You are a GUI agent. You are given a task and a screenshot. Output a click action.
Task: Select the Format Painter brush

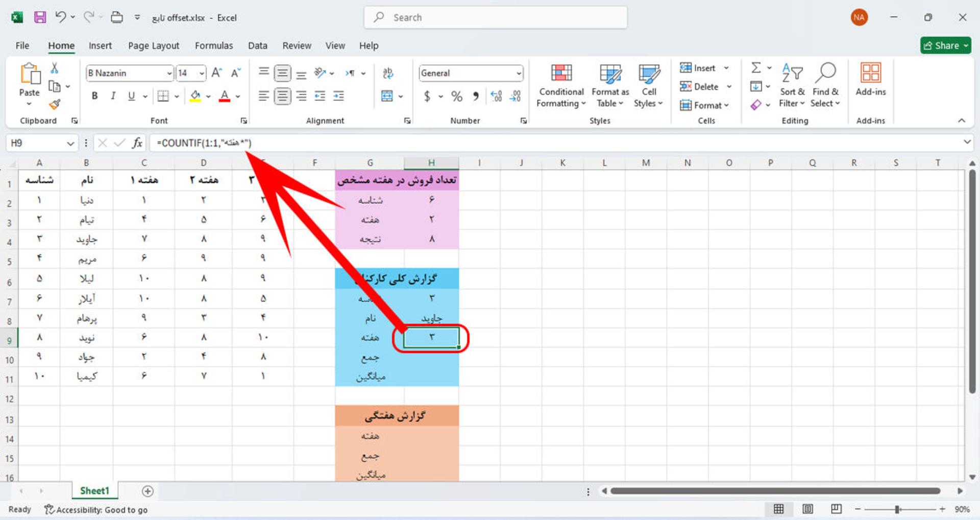click(54, 104)
